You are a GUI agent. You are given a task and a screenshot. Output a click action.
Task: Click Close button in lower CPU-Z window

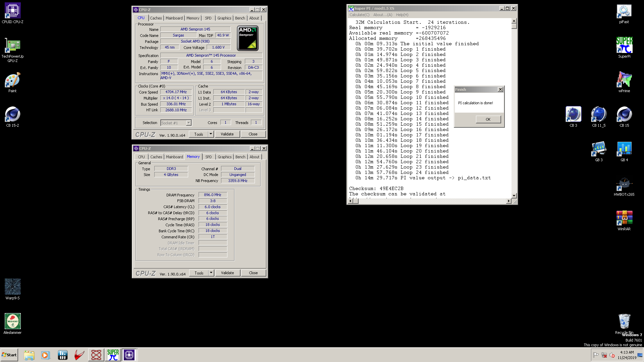(x=254, y=273)
